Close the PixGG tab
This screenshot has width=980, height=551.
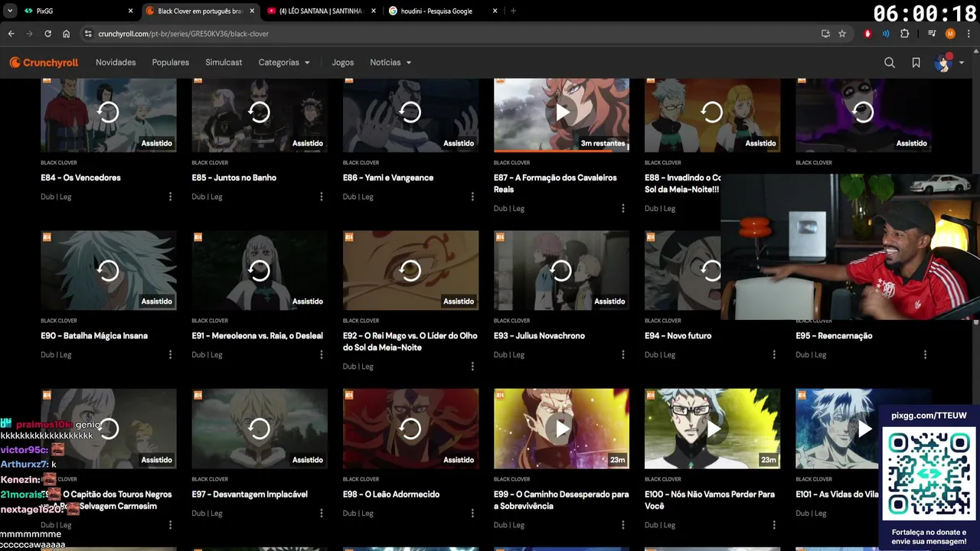(x=130, y=11)
